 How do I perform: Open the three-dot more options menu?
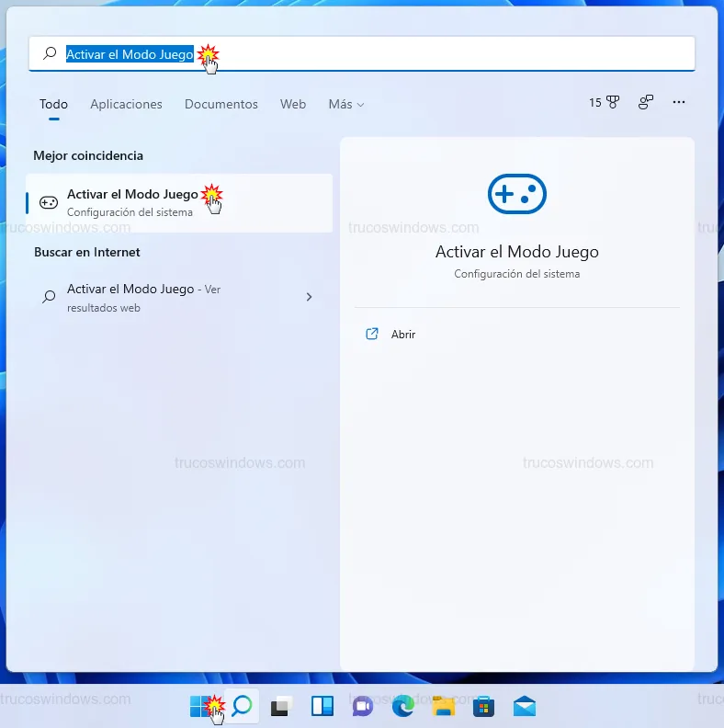[x=679, y=103]
